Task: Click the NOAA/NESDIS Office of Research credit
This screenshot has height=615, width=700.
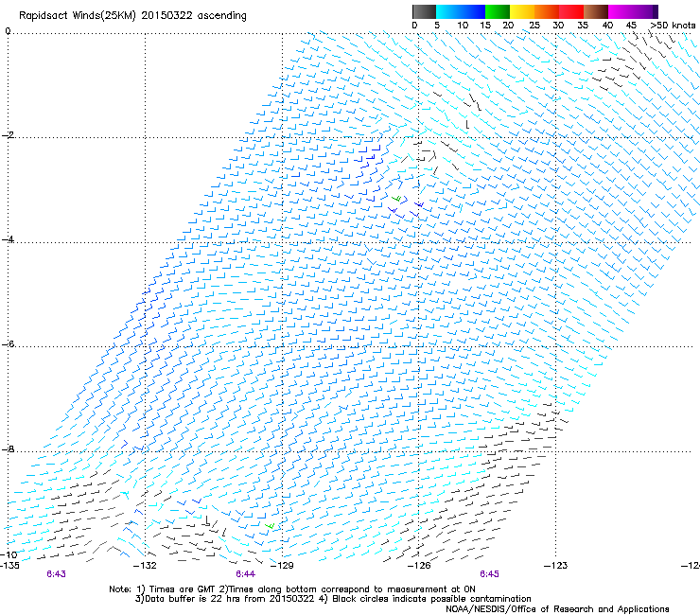Action: [557, 609]
